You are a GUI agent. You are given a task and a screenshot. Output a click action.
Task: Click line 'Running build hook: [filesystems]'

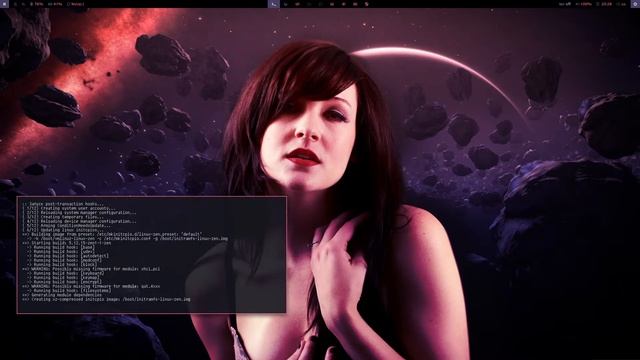(69, 291)
